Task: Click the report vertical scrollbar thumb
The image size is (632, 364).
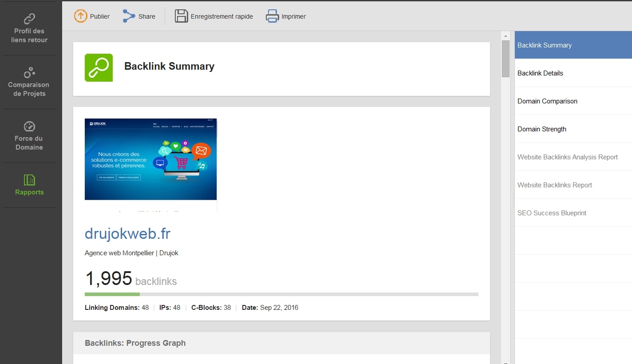Action: [x=506, y=59]
